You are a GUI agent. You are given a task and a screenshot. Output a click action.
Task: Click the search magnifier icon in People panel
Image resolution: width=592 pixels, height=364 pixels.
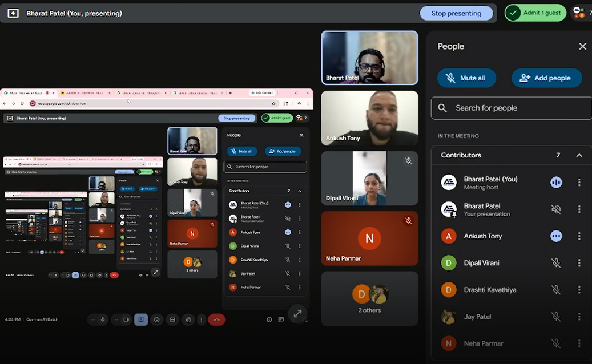(442, 108)
